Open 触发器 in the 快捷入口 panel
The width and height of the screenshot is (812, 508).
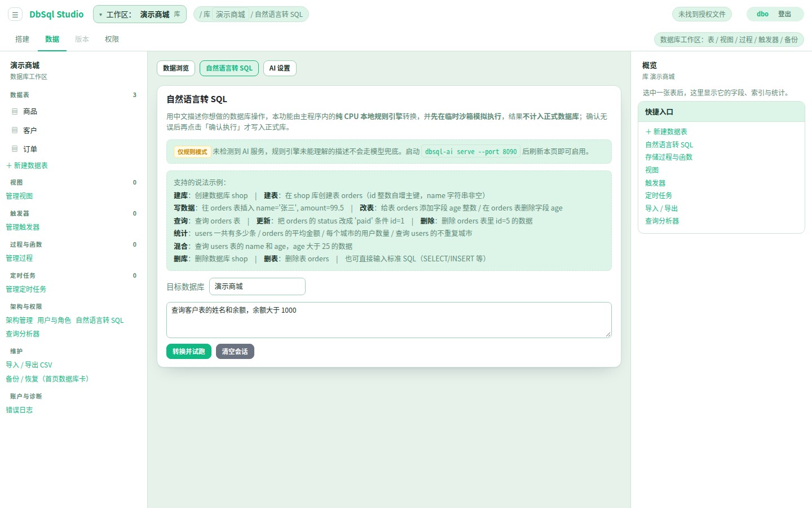655,183
